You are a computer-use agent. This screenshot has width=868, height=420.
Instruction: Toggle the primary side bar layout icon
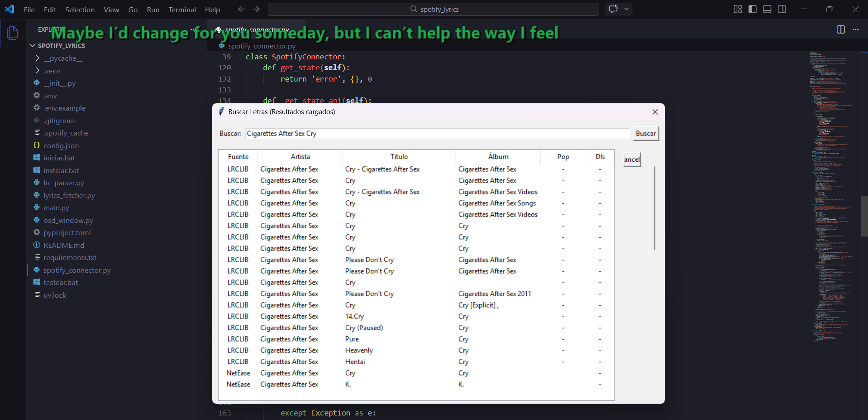(x=753, y=9)
